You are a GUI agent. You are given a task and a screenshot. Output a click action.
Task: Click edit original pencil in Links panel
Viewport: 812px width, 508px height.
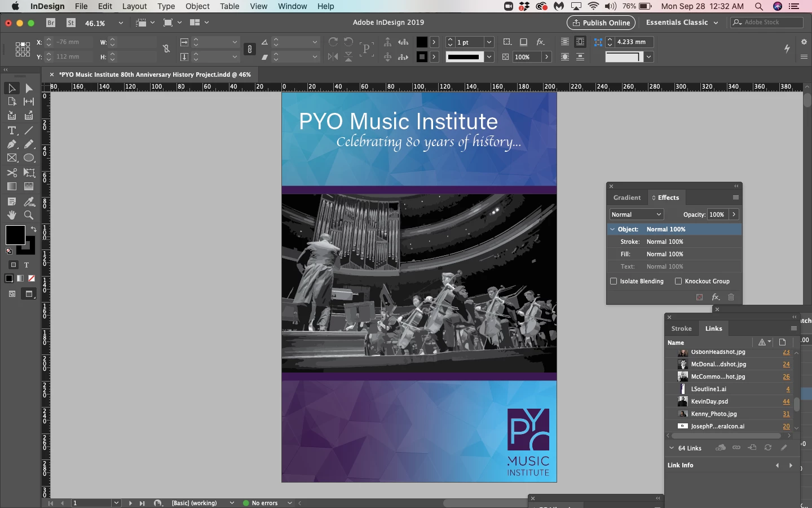point(784,448)
